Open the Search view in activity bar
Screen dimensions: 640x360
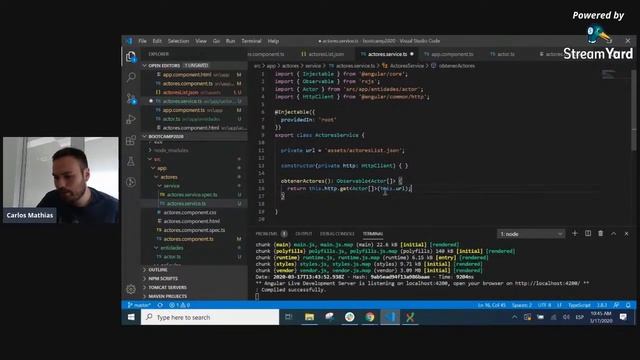(x=131, y=77)
